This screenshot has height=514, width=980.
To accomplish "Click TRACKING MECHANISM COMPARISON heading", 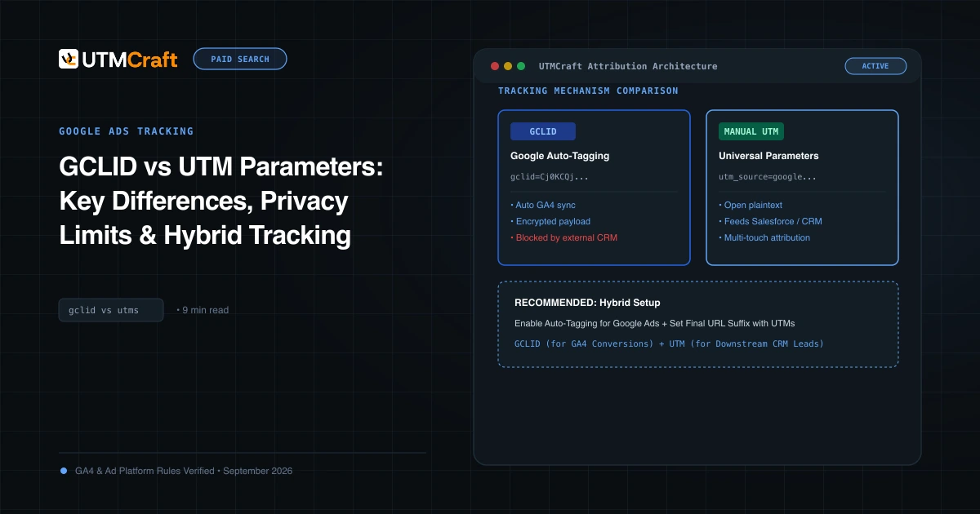I will (588, 91).
